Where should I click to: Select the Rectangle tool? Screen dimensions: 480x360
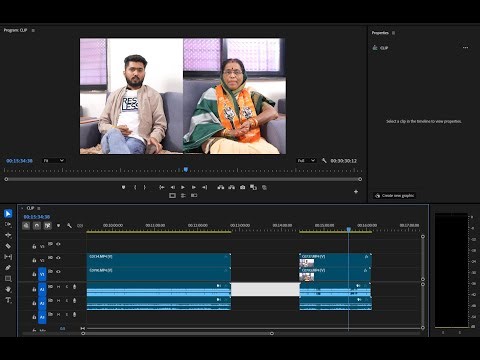[8, 278]
